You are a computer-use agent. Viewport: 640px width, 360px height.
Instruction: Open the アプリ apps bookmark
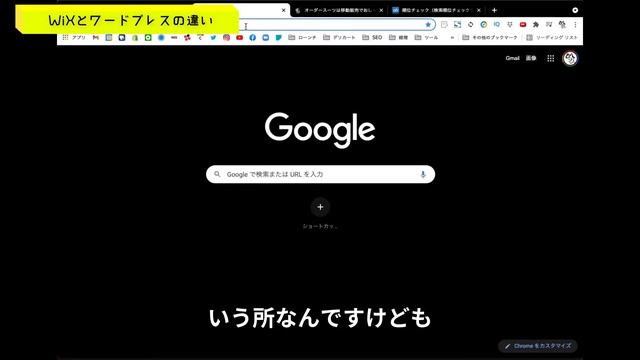coord(74,38)
